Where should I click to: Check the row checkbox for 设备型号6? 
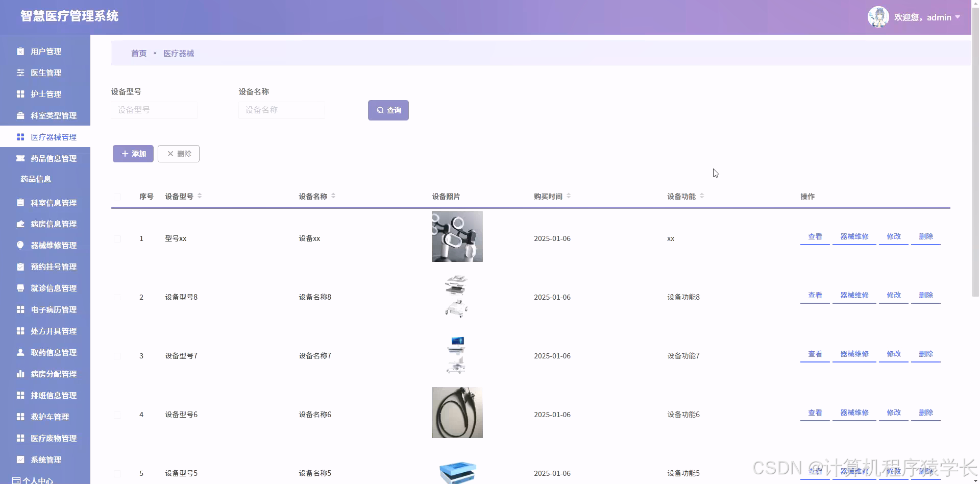tap(117, 415)
